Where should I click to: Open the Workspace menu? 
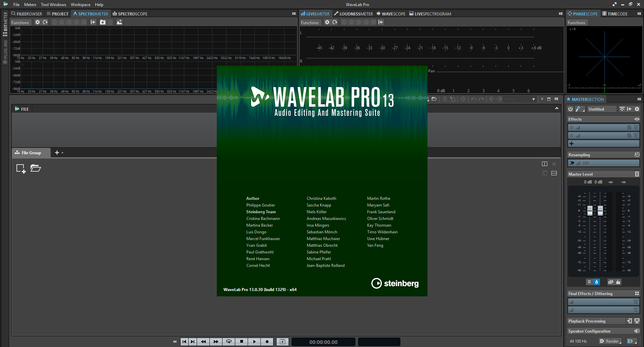(81, 5)
